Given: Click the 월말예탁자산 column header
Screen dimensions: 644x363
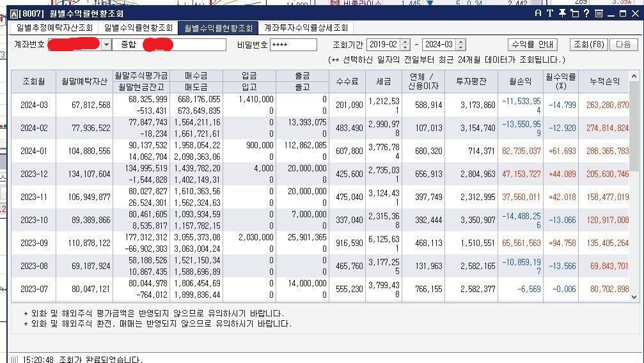Looking at the screenshot, I should coord(84,81).
